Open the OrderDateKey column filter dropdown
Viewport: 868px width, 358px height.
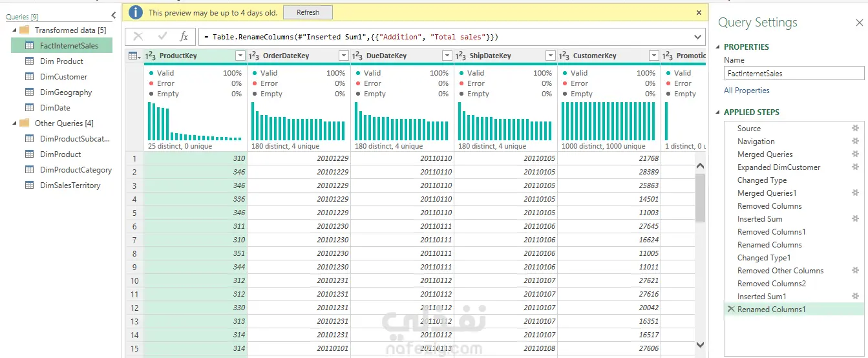344,56
